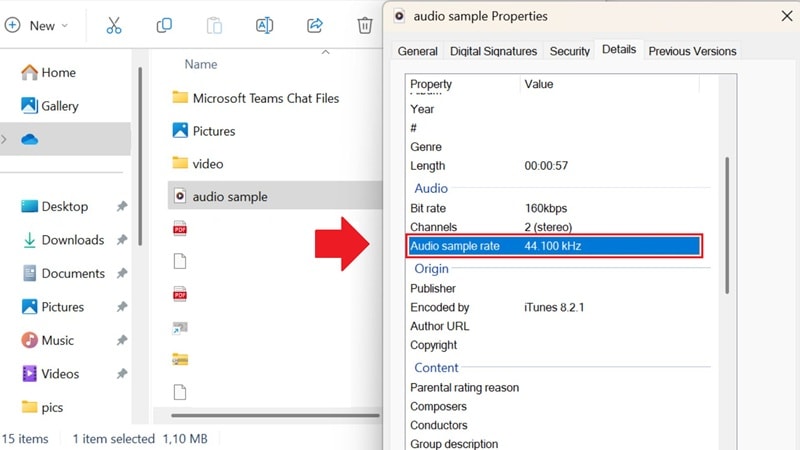
Task: Click the Rename icon in toolbar
Action: (264, 25)
